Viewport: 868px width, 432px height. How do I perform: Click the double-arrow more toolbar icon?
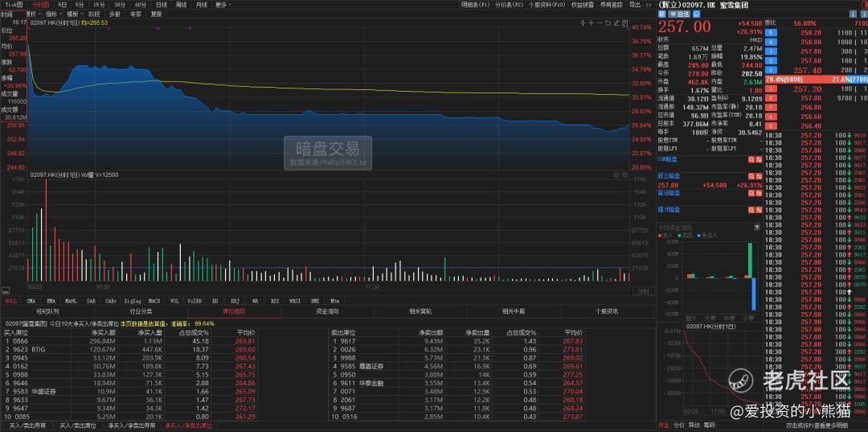click(649, 5)
